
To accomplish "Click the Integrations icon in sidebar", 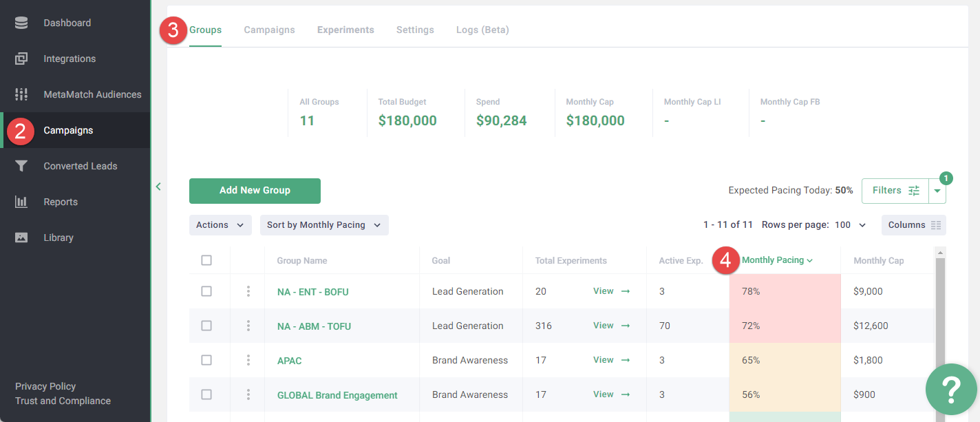I will 21,59.
